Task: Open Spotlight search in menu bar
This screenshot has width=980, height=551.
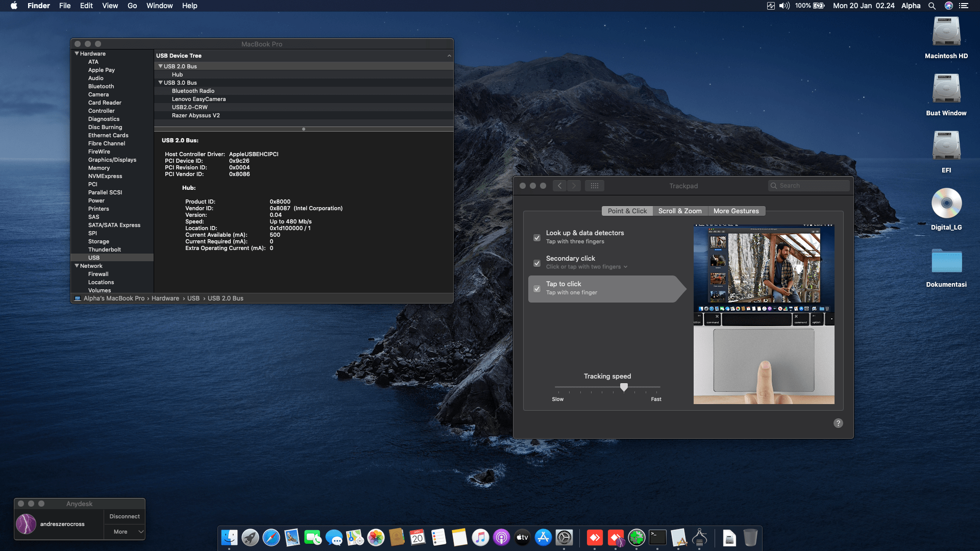Action: click(932, 6)
